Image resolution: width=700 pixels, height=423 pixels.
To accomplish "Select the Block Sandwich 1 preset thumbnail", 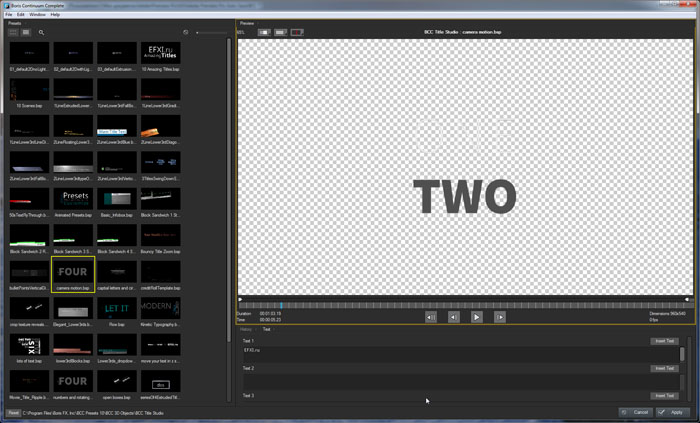I will pyautogui.click(x=161, y=199).
